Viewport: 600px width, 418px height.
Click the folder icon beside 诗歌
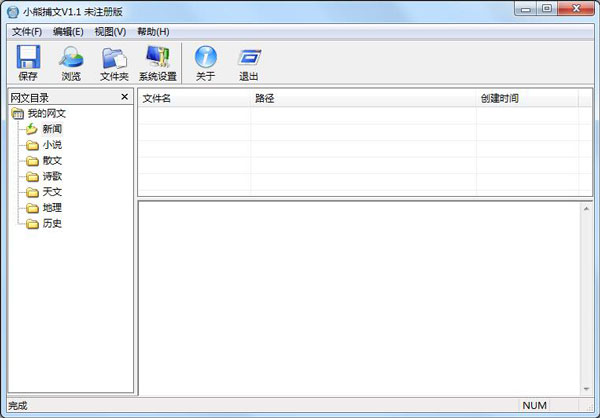pos(32,176)
